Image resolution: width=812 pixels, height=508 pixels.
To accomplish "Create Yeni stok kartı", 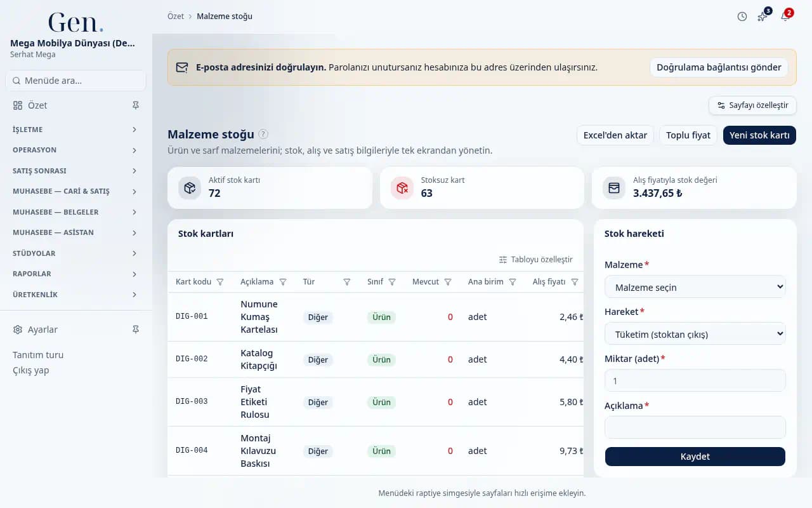I will pyautogui.click(x=759, y=135).
